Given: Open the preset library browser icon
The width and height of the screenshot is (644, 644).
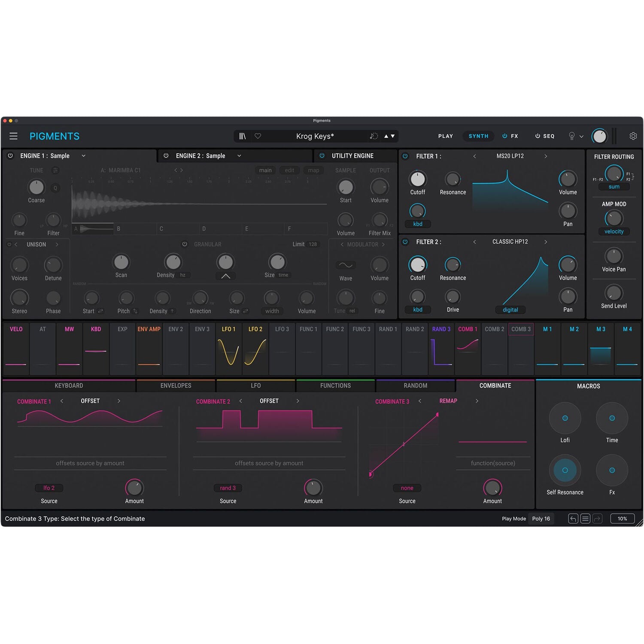Looking at the screenshot, I should 243,136.
